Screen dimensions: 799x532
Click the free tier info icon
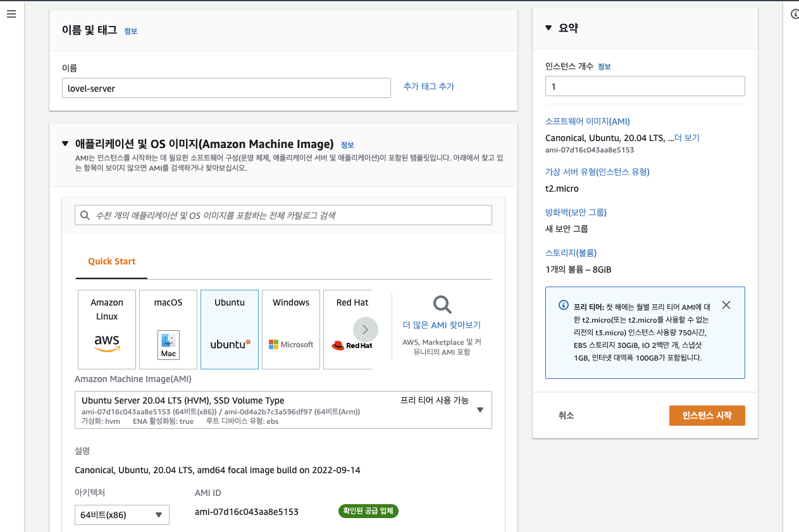tap(564, 305)
